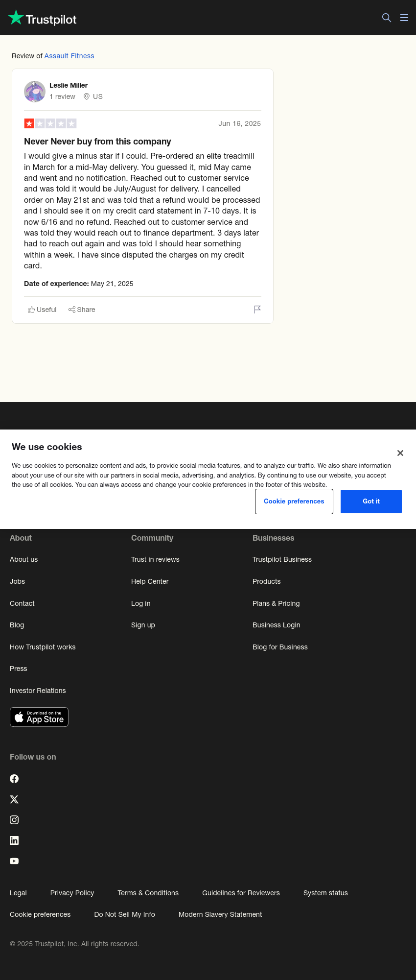Image resolution: width=416 pixels, height=980 pixels.
Task: Open Terms & Conditions
Action: pyautogui.click(x=148, y=893)
